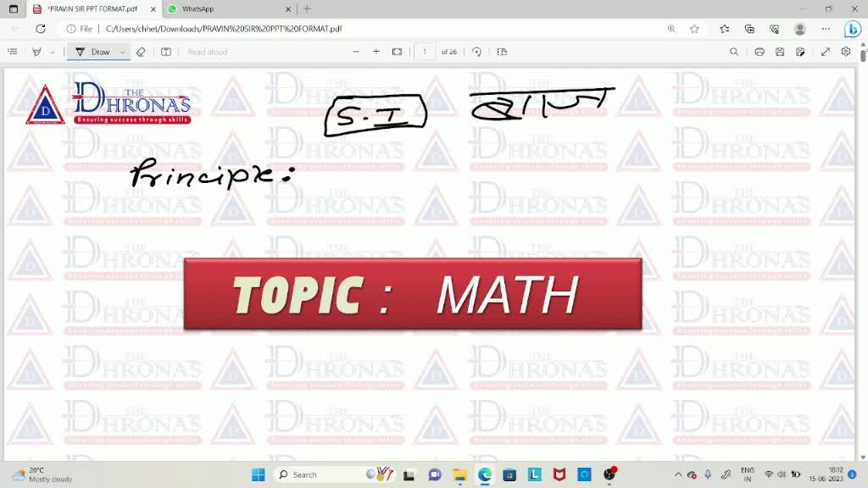Click the microphone tray icon
868x488 pixels.
(708, 474)
